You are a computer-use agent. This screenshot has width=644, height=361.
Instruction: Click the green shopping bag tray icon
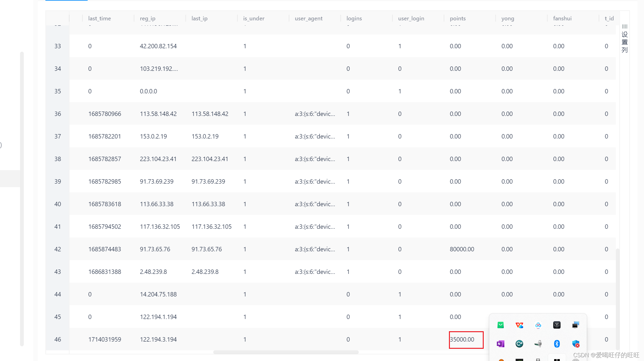tap(500, 325)
